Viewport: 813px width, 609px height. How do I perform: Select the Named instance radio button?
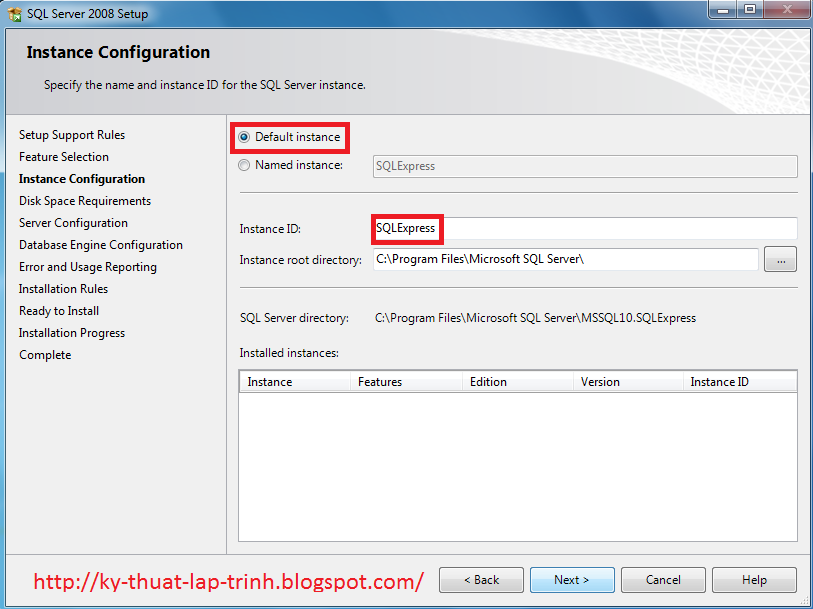tap(244, 165)
